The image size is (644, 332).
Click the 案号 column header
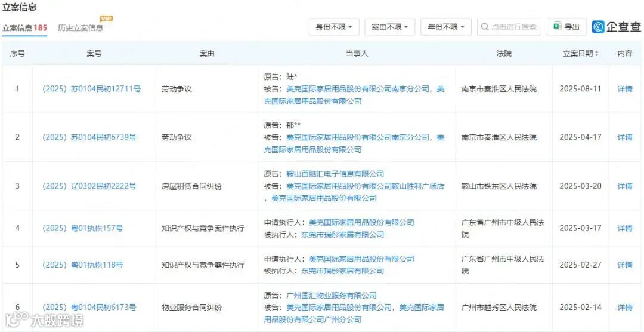pos(94,54)
